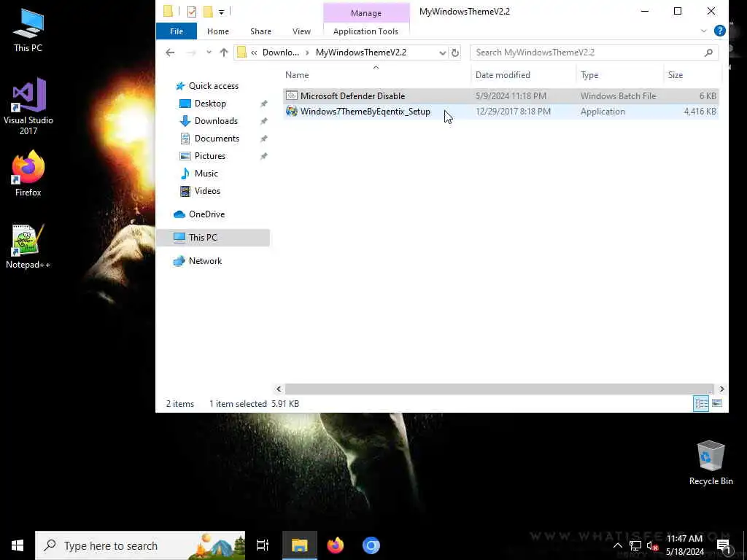Select the Notepad++ desktop shortcut
747x560 pixels.
[x=28, y=246]
